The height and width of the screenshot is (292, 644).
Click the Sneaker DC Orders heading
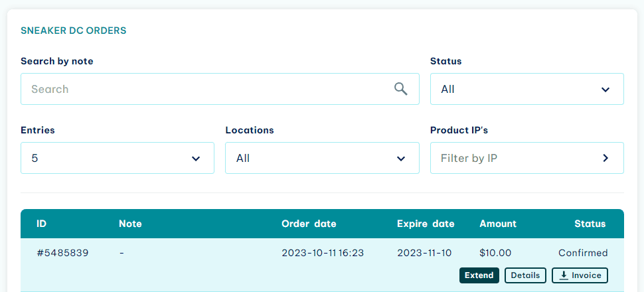click(x=74, y=31)
